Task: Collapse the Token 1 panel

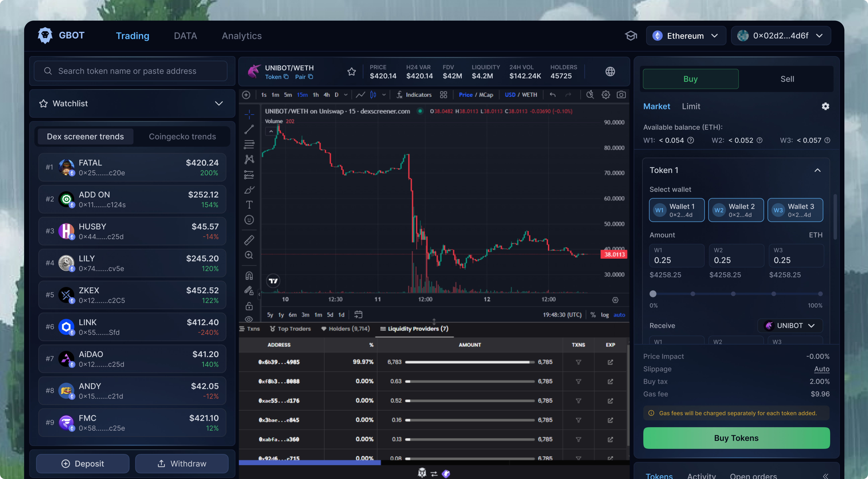Action: pyautogui.click(x=817, y=170)
